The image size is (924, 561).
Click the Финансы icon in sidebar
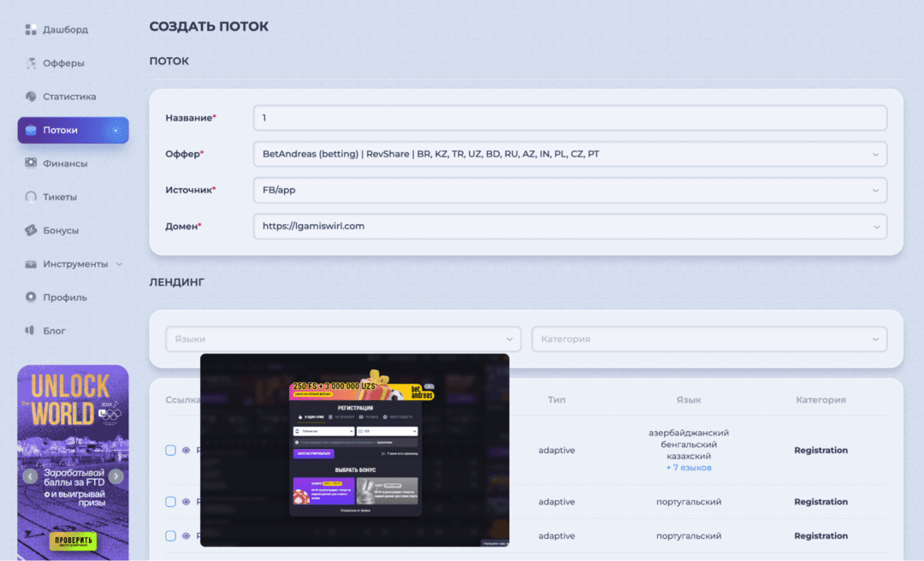[31, 163]
